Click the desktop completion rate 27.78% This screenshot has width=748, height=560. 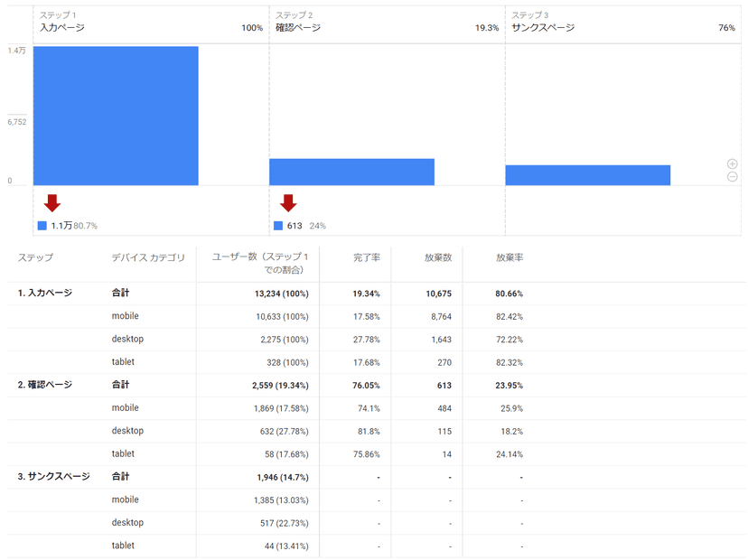point(367,340)
